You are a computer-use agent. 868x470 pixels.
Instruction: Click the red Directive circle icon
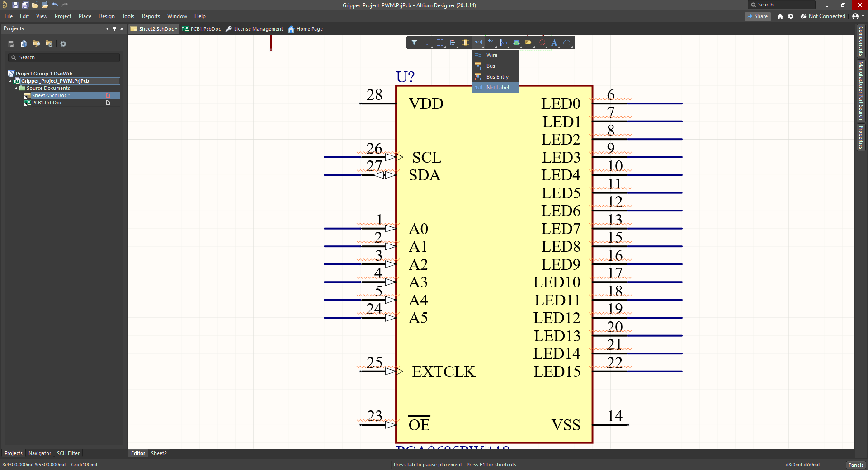click(542, 42)
